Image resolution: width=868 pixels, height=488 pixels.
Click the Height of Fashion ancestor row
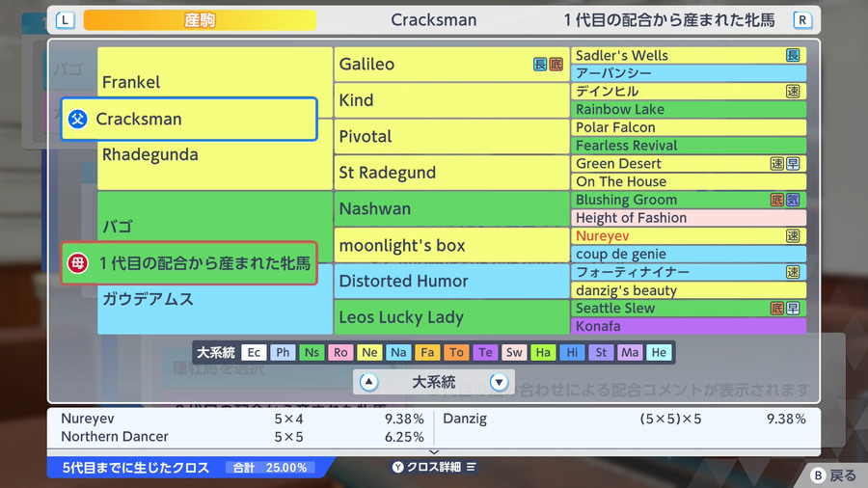689,218
